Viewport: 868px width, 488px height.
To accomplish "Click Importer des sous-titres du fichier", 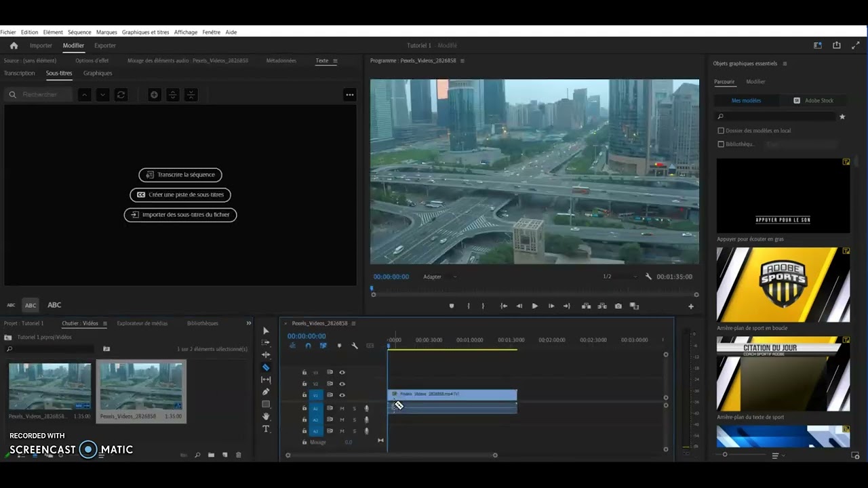I will 180,214.
